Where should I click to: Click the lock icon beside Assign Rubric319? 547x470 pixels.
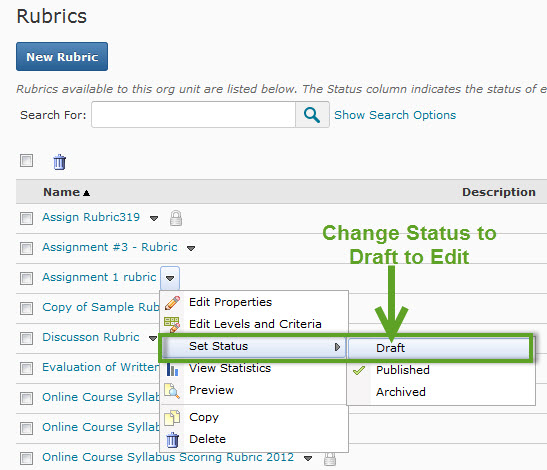click(x=176, y=218)
